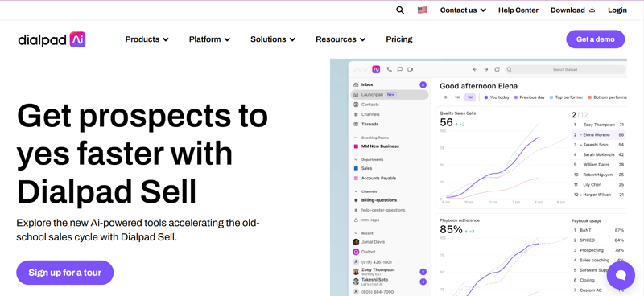Click the pink MM New Business color square
Screen dimensions: 644x296
[356, 146]
